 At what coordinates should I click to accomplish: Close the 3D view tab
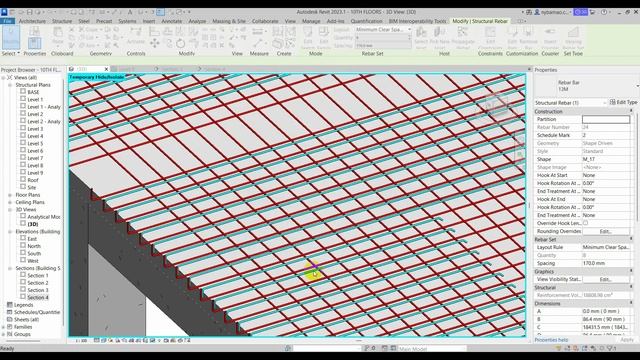click(106, 69)
